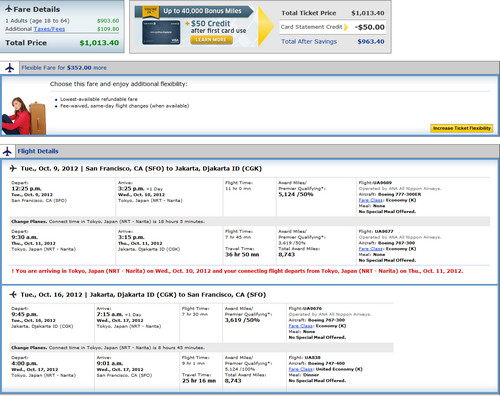
Task: Click the yellow arrow beside Card Statement Credit
Action: [x=346, y=27]
